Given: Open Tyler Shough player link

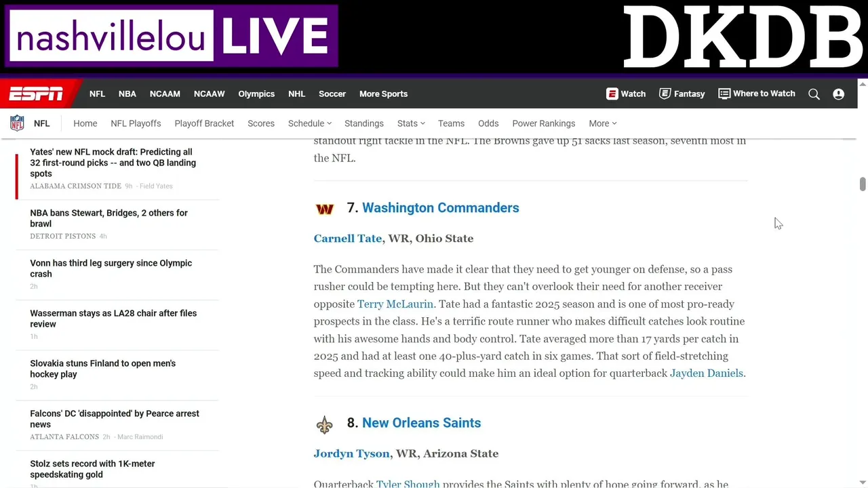Looking at the screenshot, I should 408,484.
